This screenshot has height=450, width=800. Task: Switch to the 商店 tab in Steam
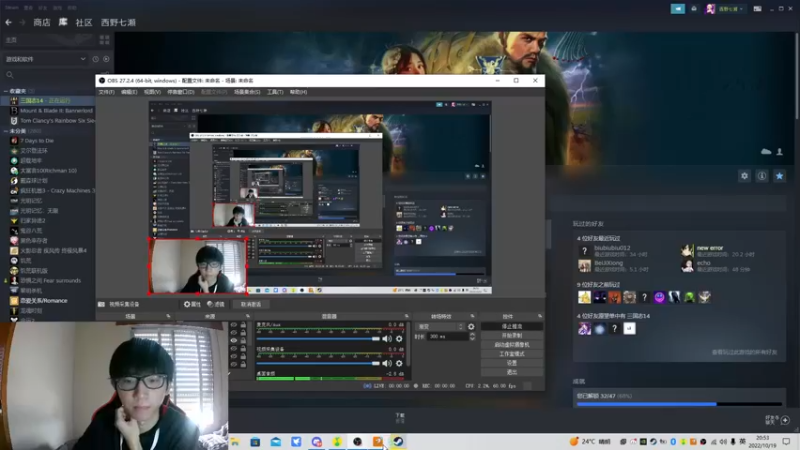pyautogui.click(x=42, y=22)
